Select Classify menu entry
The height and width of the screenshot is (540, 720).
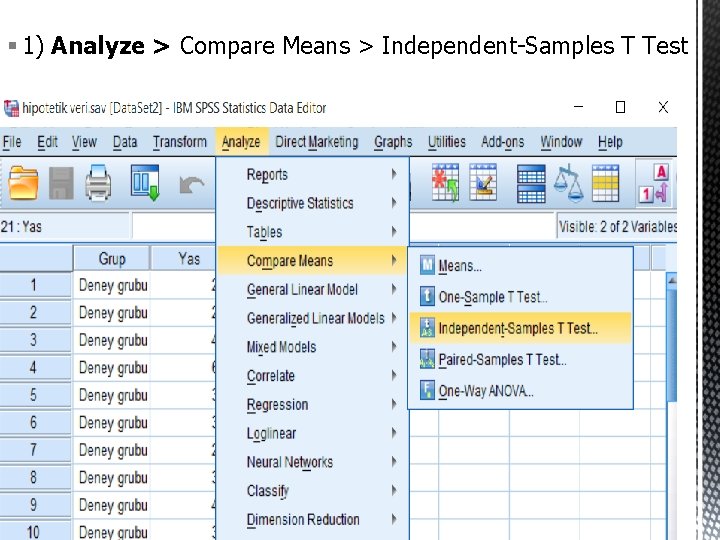click(x=312, y=491)
